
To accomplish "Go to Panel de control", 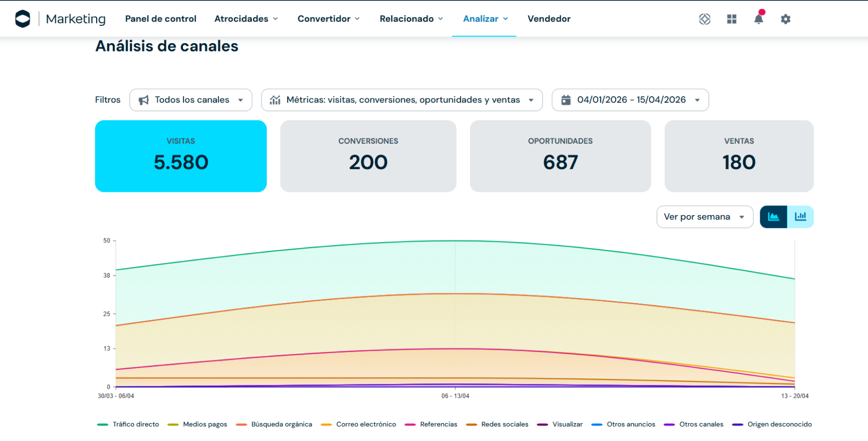I will click(161, 19).
